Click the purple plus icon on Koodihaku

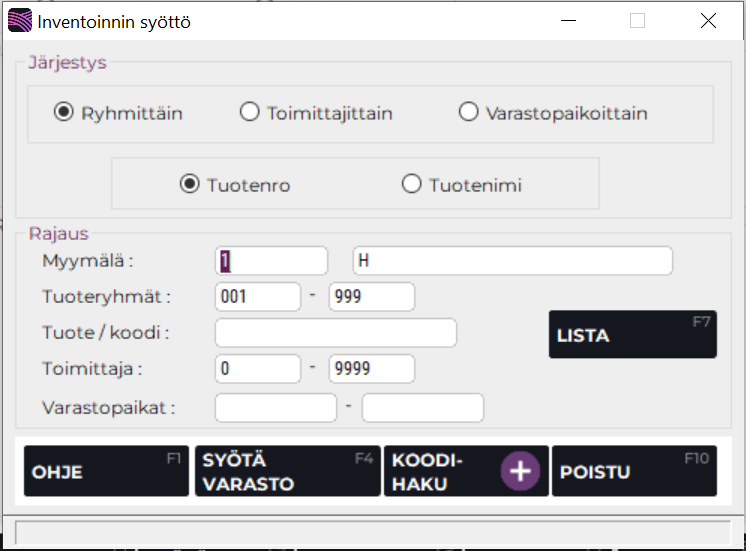[520, 471]
